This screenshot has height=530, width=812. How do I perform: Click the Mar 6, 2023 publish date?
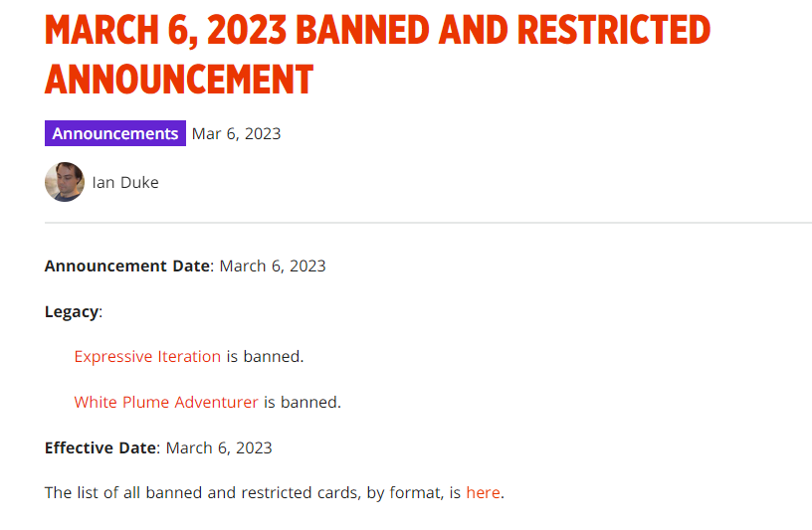pyautogui.click(x=236, y=133)
